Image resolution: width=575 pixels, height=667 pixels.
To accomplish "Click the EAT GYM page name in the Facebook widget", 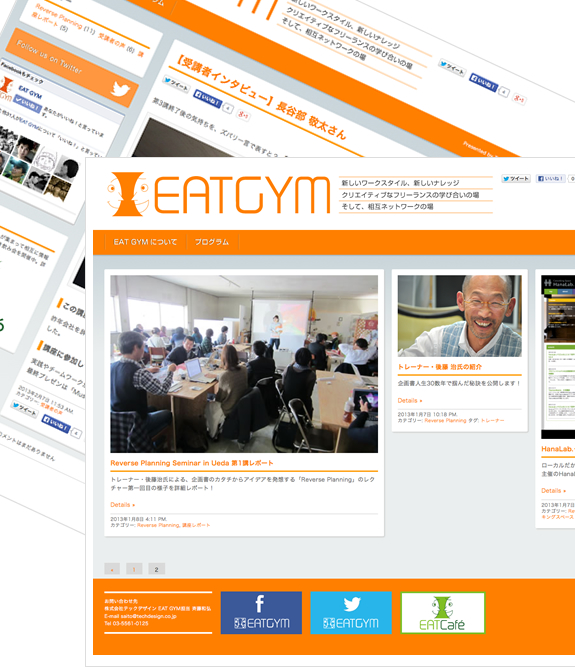I will coord(30,92).
